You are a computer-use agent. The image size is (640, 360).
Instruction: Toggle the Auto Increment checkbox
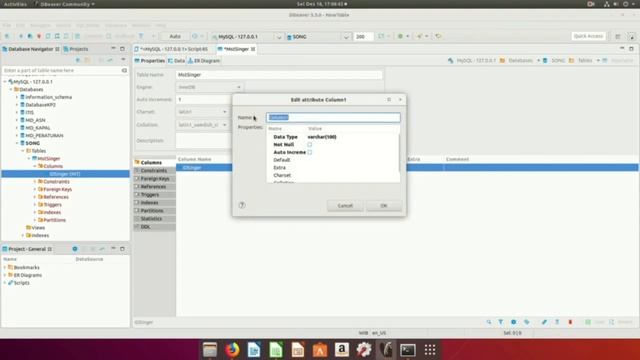[x=310, y=152]
